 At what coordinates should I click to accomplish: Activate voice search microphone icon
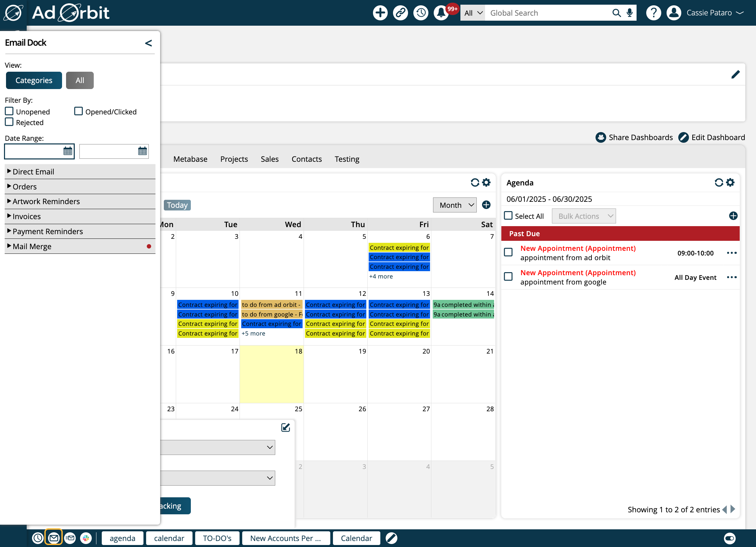(x=630, y=13)
